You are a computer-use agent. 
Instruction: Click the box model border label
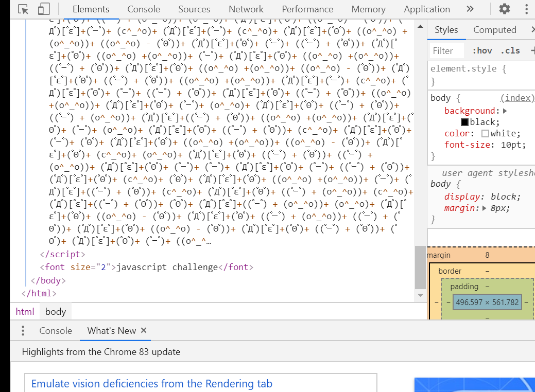pyautogui.click(x=450, y=271)
